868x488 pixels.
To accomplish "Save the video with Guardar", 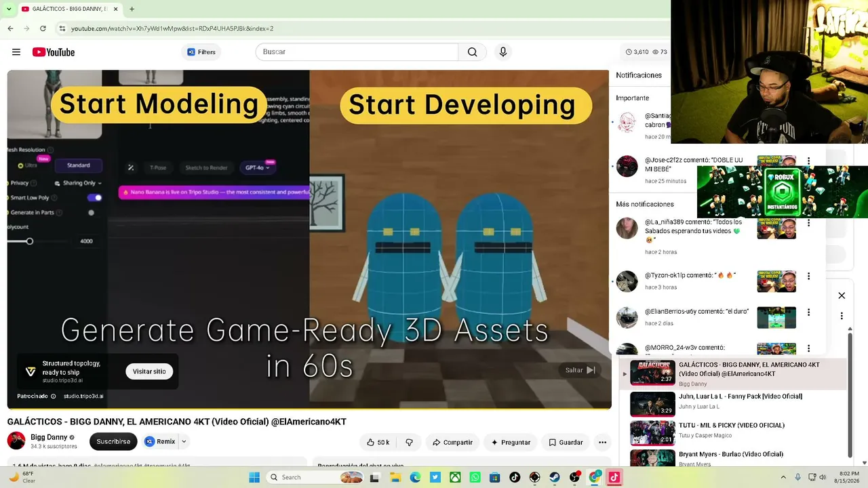I will 566,442.
